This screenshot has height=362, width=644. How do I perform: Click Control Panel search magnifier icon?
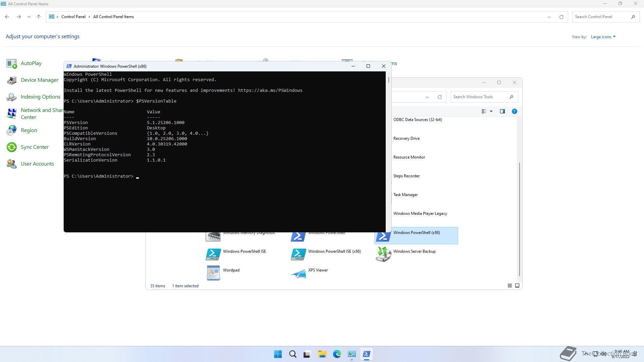pos(633,17)
